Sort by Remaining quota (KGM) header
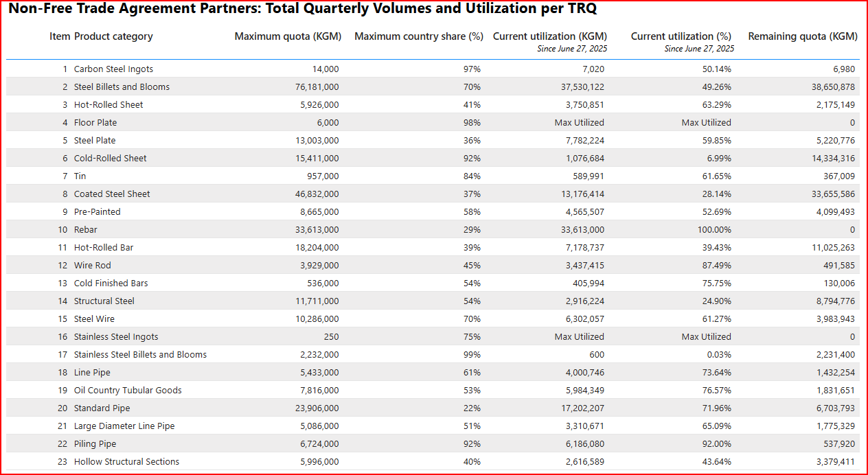 pos(802,36)
